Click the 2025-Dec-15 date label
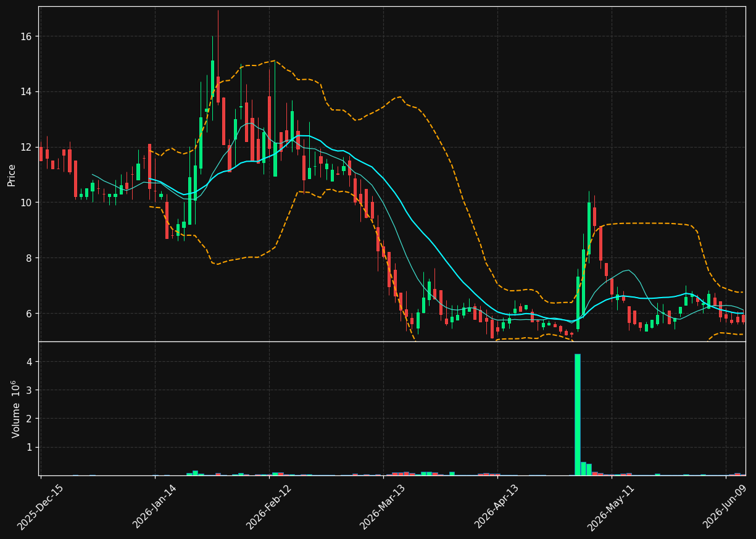This screenshot has width=756, height=539. pyautogui.click(x=41, y=506)
